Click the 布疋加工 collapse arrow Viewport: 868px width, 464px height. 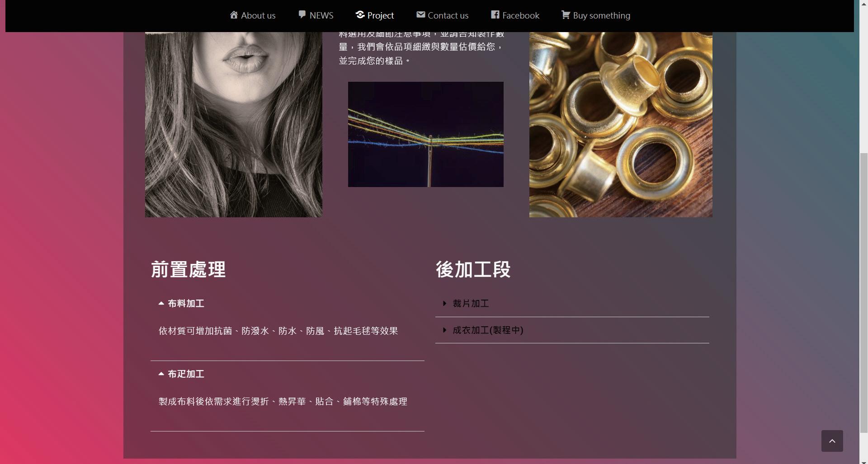(161, 374)
